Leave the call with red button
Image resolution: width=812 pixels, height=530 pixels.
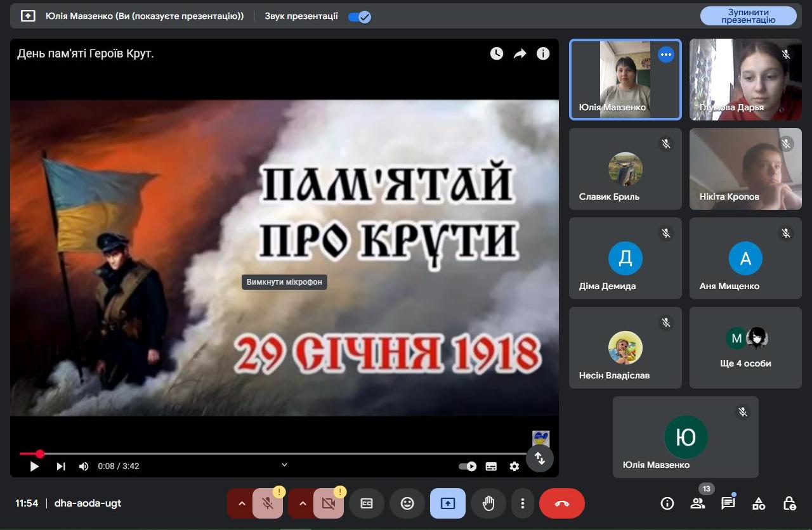(x=562, y=503)
